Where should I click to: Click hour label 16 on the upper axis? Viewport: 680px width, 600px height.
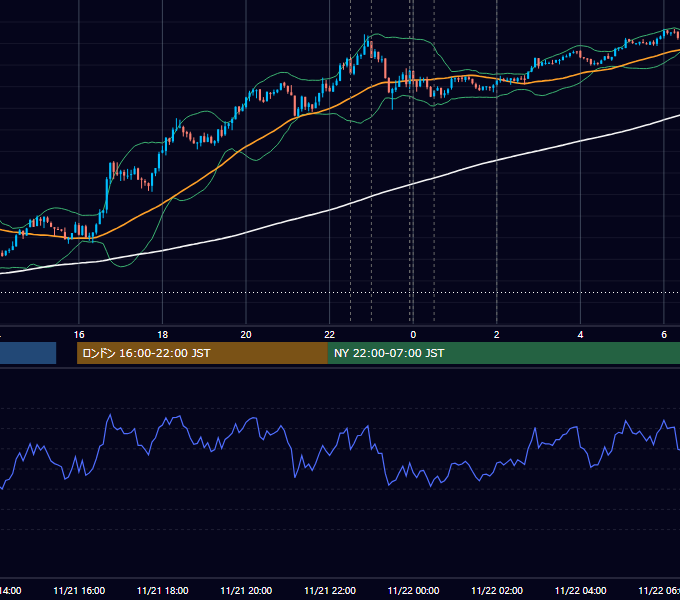pos(79,335)
